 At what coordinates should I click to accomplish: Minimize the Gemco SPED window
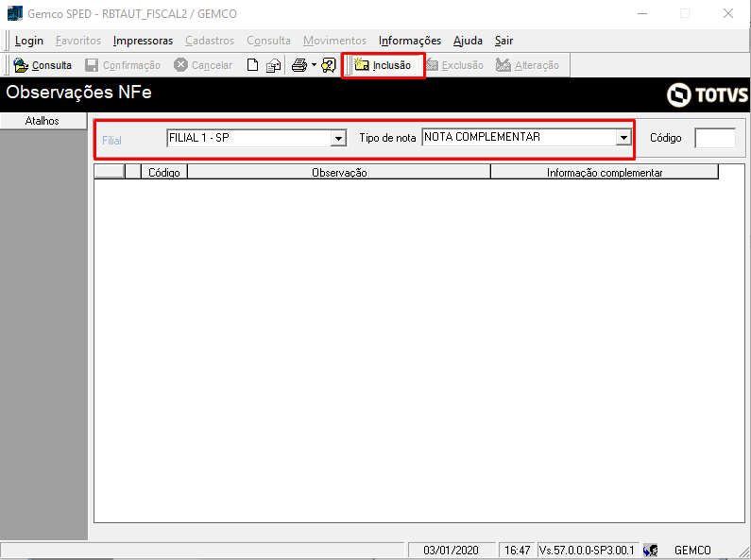click(642, 13)
